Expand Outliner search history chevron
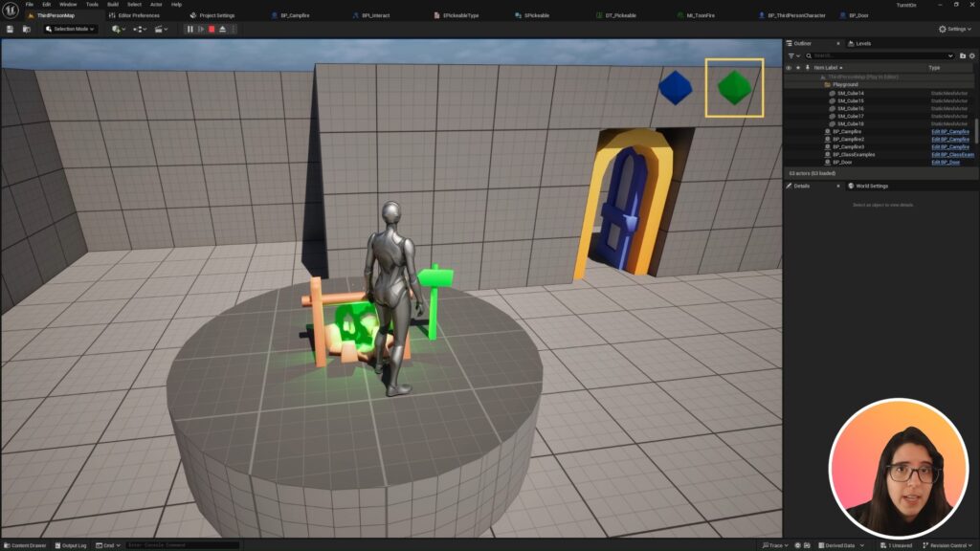The width and height of the screenshot is (980, 551). (950, 55)
